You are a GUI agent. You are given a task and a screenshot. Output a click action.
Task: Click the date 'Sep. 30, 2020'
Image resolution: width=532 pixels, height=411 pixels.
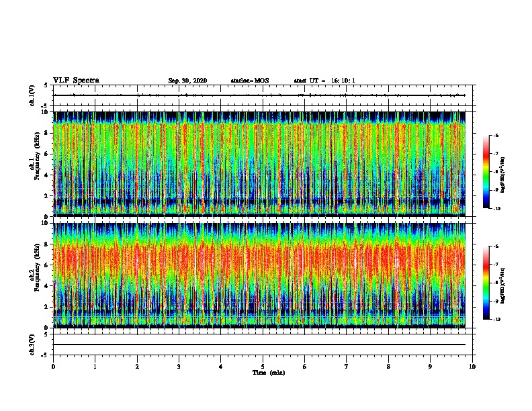(x=187, y=81)
